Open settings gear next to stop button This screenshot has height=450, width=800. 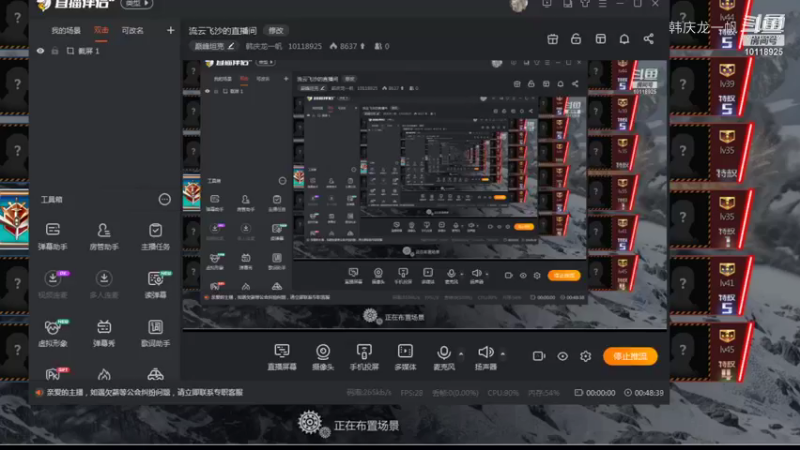586,356
